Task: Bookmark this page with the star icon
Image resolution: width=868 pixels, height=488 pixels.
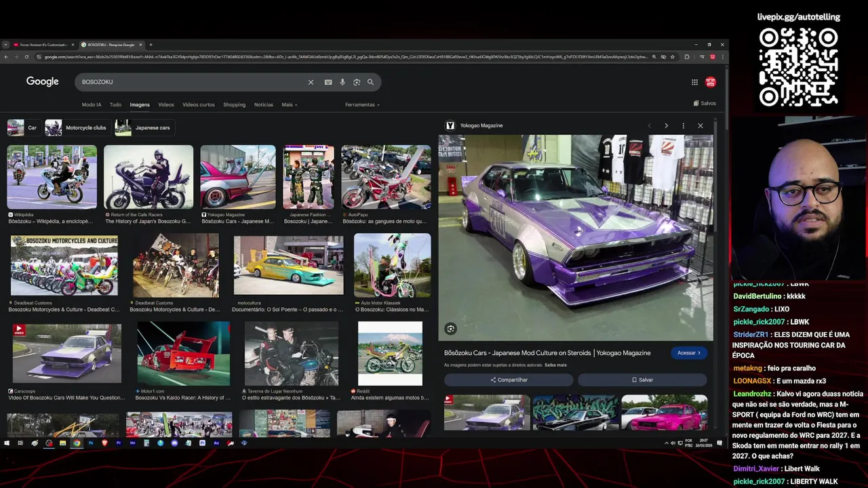Action: click(x=673, y=57)
